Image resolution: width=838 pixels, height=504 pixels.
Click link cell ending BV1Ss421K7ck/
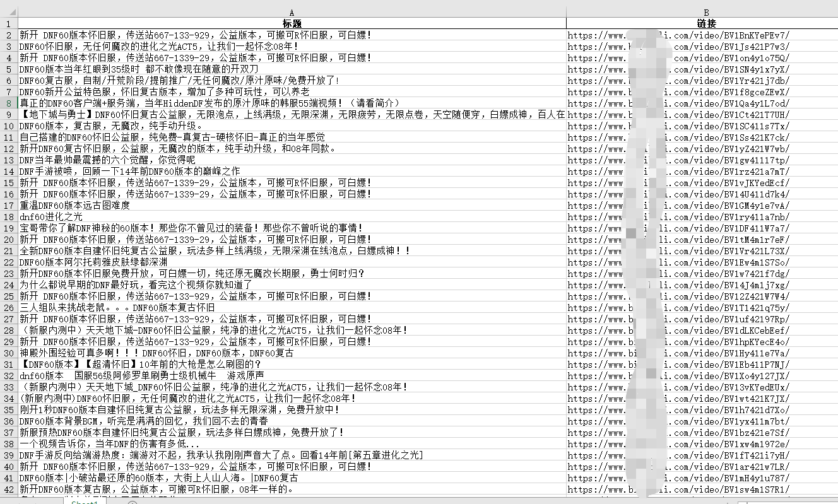pyautogui.click(x=702, y=137)
